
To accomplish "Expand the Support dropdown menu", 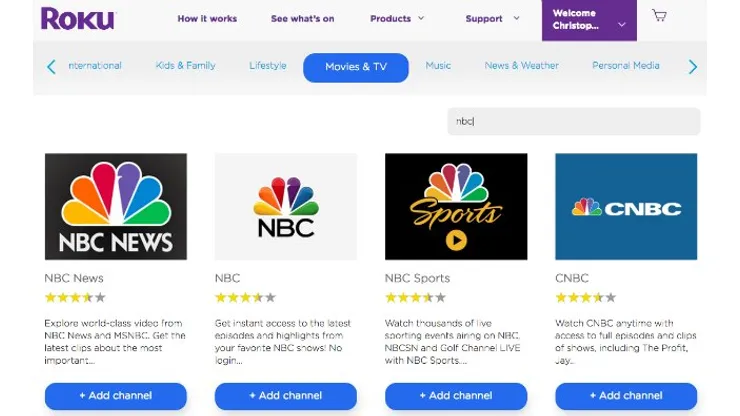I will pos(492,19).
